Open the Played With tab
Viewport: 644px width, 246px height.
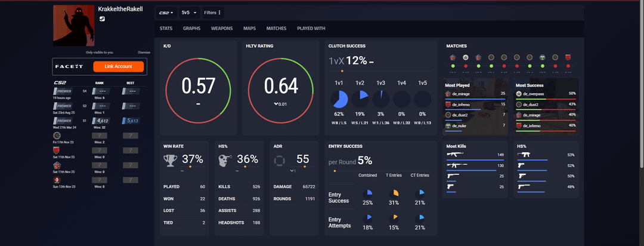coord(311,28)
